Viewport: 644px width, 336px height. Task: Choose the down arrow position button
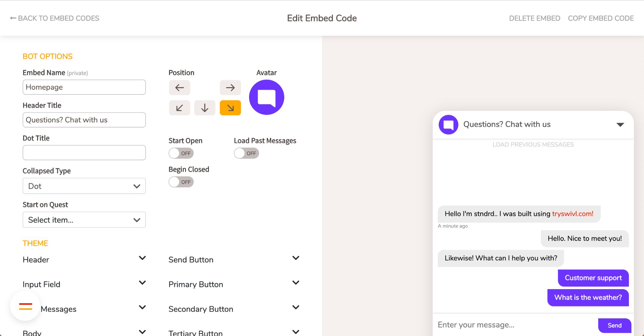click(205, 108)
